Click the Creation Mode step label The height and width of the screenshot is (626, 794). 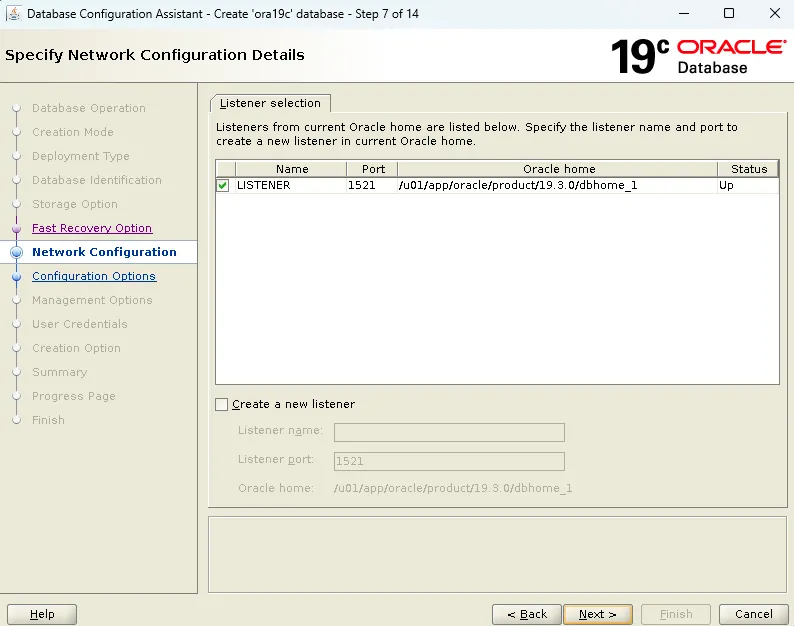click(72, 132)
